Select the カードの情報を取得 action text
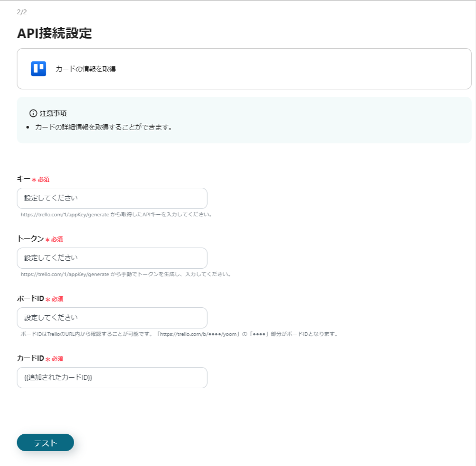The image size is (476, 466). coord(86,69)
